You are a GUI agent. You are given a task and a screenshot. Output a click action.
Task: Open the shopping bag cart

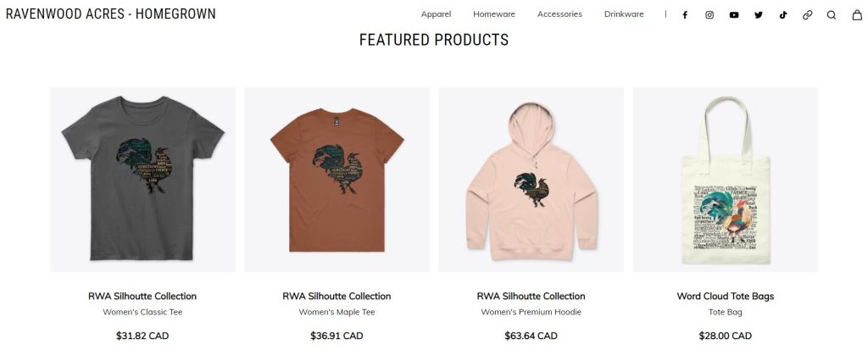pos(856,14)
